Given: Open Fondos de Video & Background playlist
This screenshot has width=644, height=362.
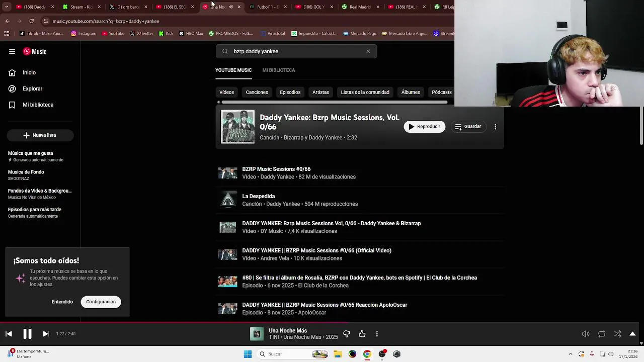Looking at the screenshot, I should click(x=40, y=194).
